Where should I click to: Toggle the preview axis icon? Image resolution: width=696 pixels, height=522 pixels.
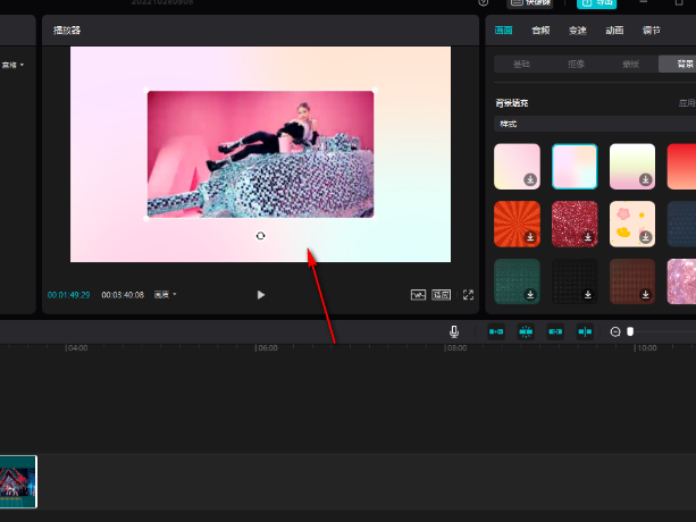click(x=585, y=332)
